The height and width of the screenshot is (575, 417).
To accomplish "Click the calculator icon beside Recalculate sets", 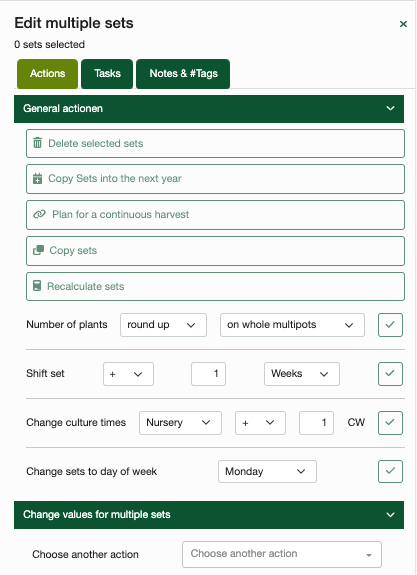I will [x=37, y=286].
